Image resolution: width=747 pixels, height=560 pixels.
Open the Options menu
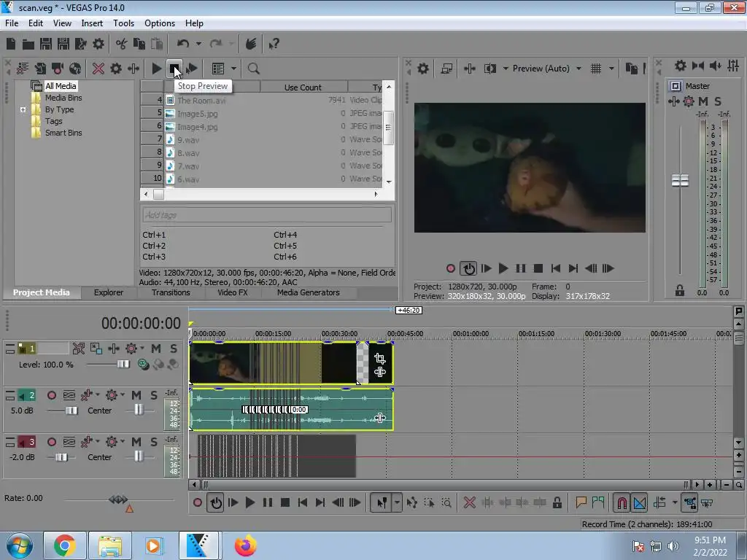point(160,23)
